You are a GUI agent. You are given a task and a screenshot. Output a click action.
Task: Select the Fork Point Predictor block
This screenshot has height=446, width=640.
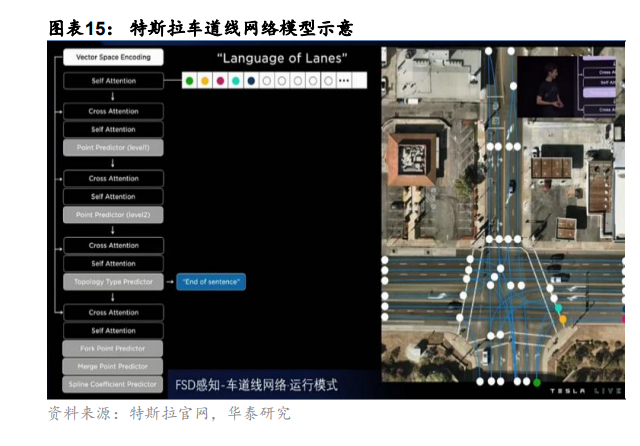click(x=113, y=348)
